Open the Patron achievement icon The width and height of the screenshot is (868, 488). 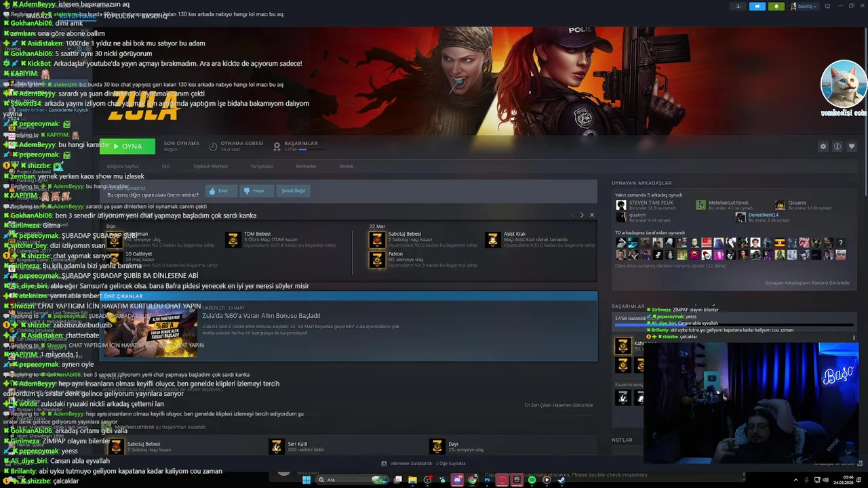[x=377, y=260]
